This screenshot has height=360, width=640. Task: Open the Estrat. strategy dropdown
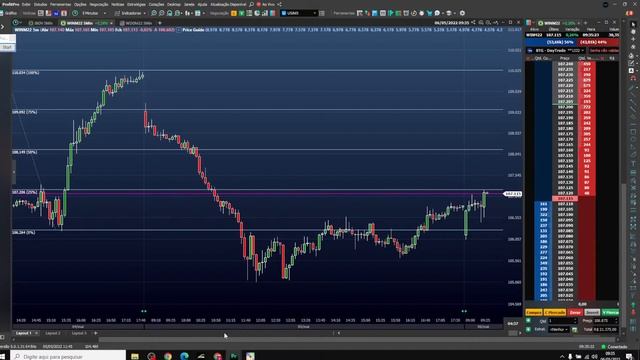(x=559, y=329)
